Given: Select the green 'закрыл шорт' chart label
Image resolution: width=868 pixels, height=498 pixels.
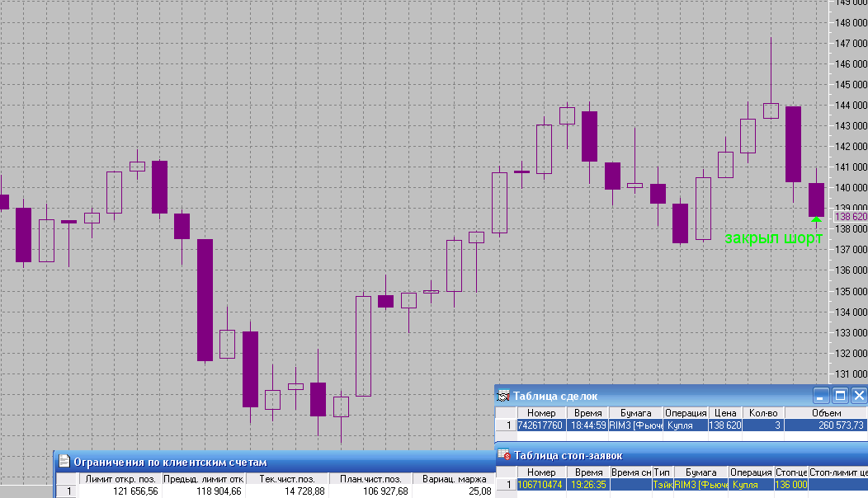Looking at the screenshot, I should tap(773, 238).
